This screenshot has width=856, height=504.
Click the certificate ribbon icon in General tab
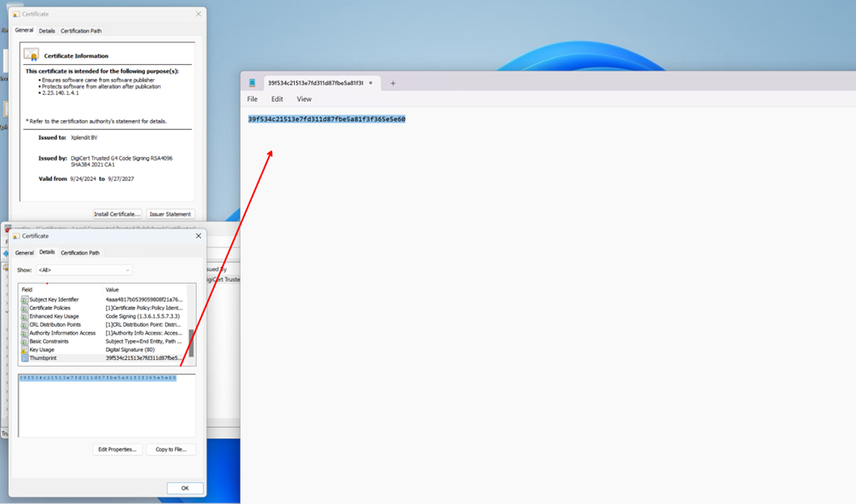point(32,54)
